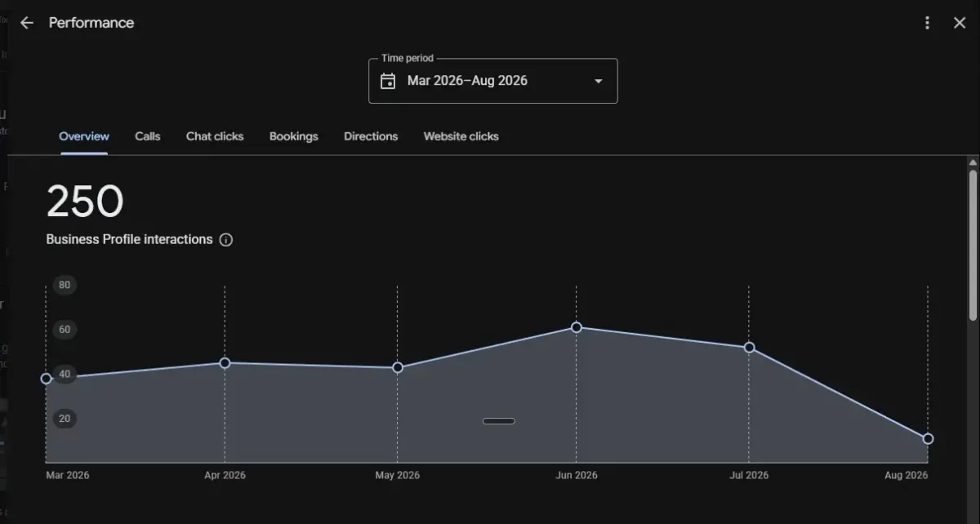Click the Jun 2026 axis label

coord(577,476)
